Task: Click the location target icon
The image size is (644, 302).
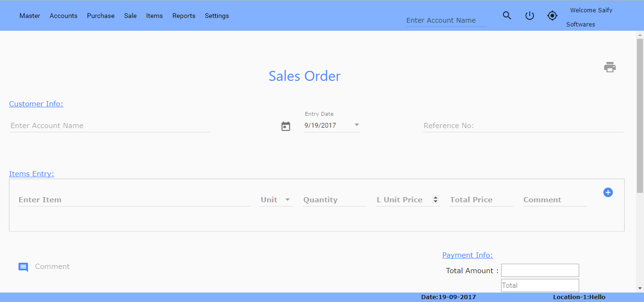Action: click(552, 16)
